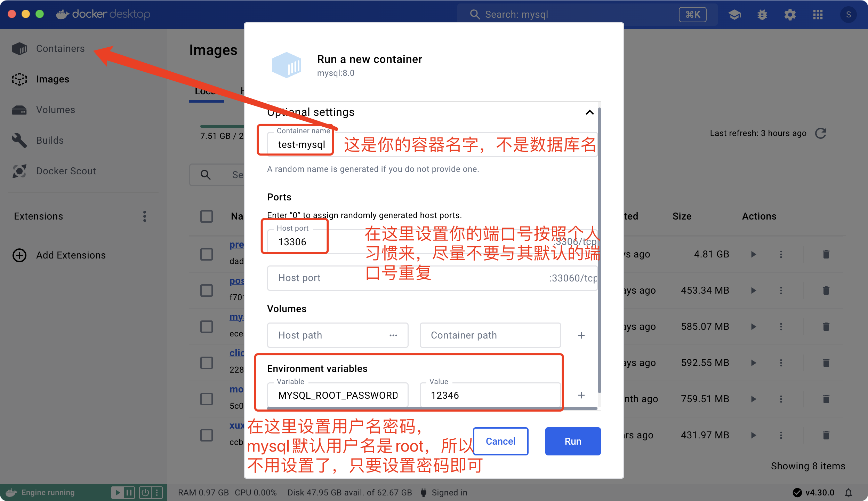Open the Troubleshoot bug icon
Viewport: 868px width, 501px height.
click(762, 15)
